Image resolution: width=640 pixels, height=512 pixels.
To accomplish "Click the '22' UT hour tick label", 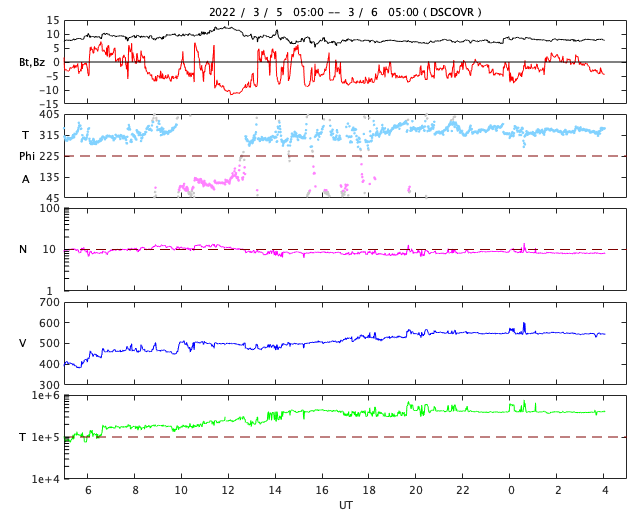I will (463, 490).
